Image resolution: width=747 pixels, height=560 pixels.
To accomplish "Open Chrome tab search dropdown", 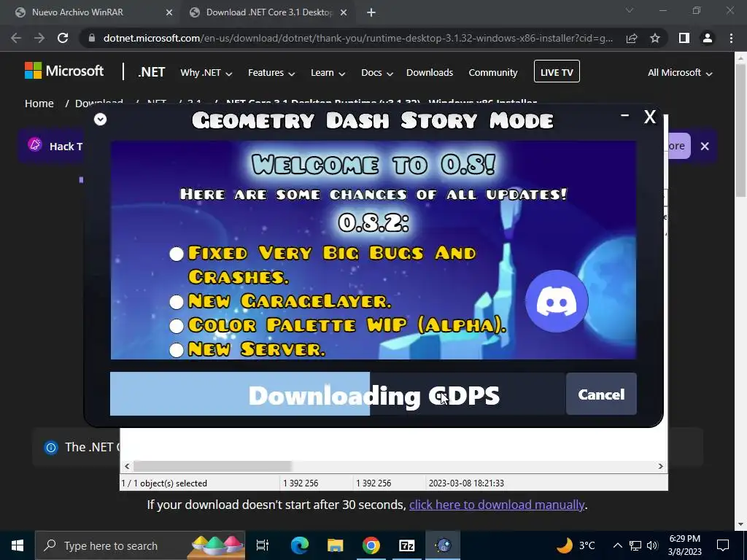I will tap(630, 10).
